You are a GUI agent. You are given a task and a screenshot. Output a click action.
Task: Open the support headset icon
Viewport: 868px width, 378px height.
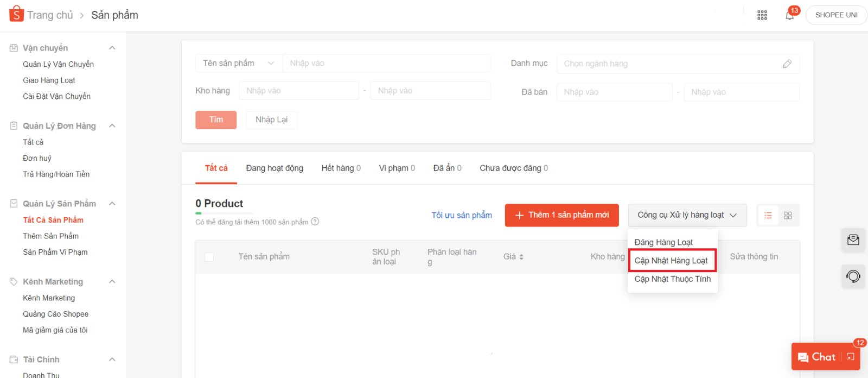click(853, 276)
